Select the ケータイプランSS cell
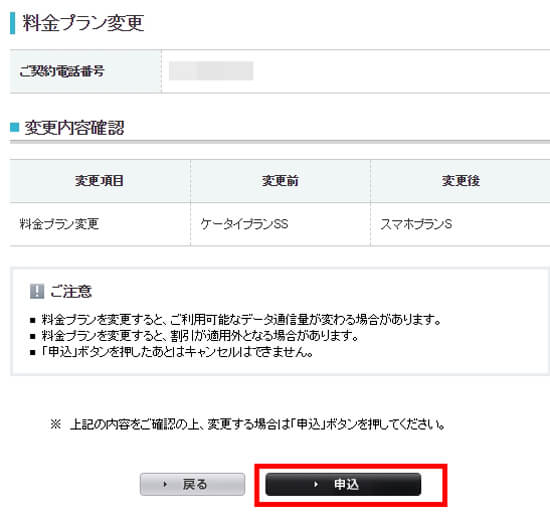550x517 pixels. tap(280, 224)
